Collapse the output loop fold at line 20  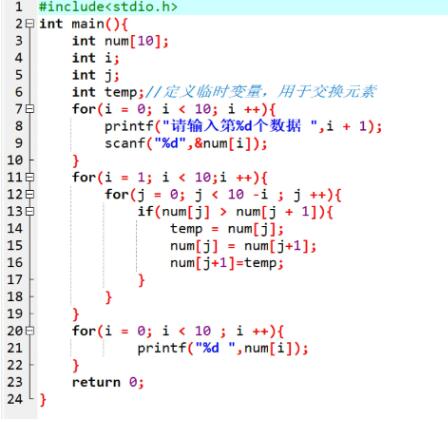coord(30,331)
